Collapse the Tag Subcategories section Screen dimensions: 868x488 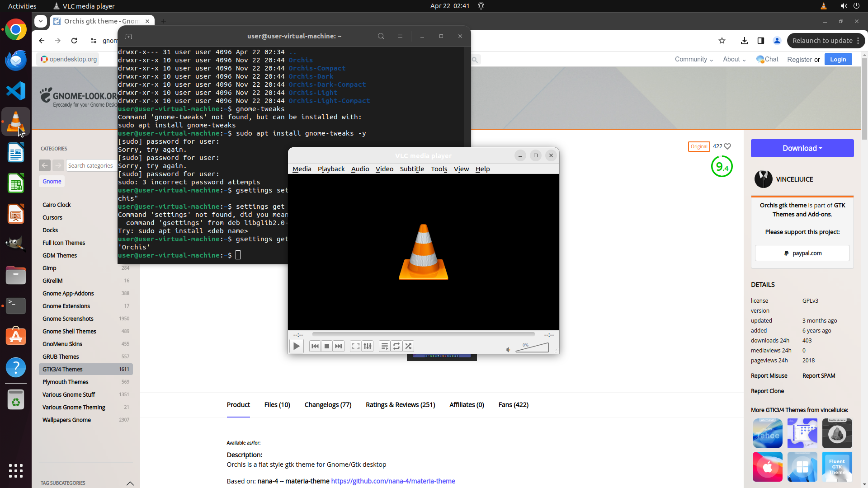(x=130, y=483)
